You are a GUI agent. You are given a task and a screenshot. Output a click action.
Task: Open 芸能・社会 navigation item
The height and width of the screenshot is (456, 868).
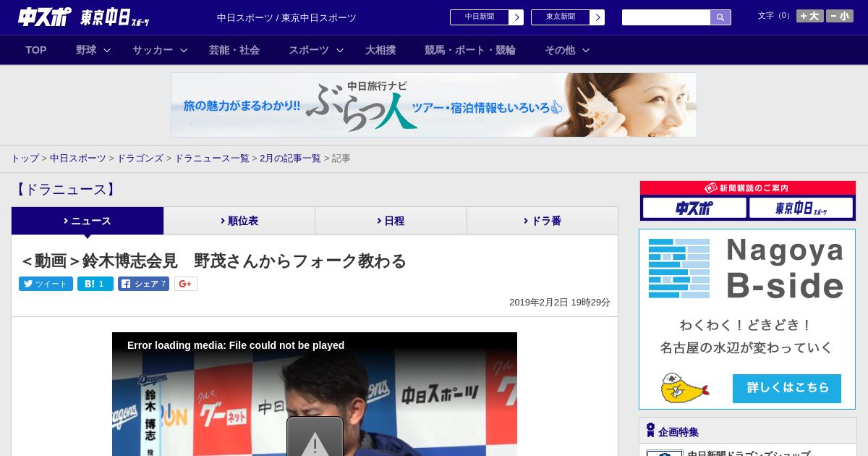(234, 50)
